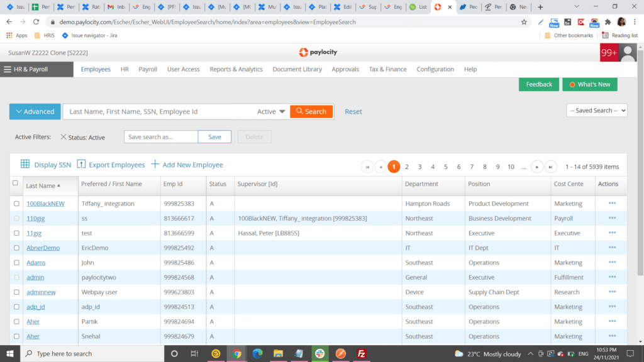Go to last page of results

tap(550, 167)
